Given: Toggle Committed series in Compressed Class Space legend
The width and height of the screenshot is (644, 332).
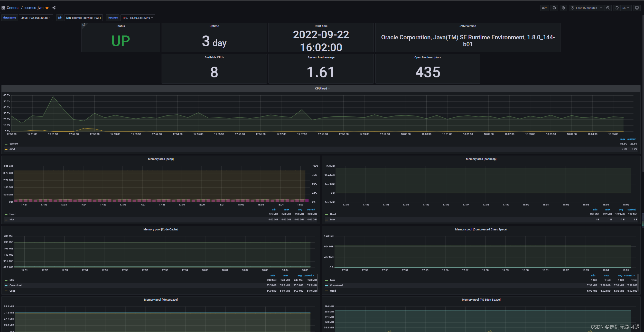Looking at the screenshot, I should point(336,285).
